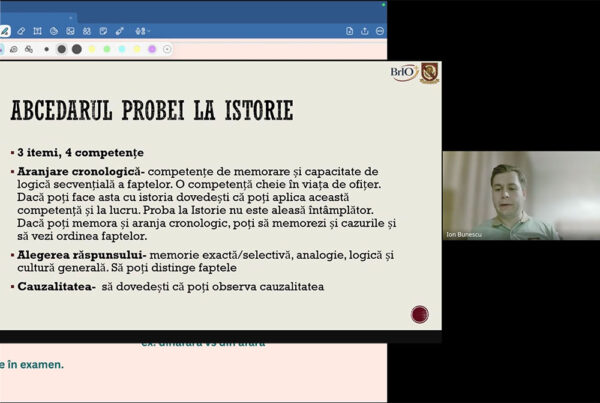Image resolution: width=600 pixels, height=403 pixels.
Task: Select the eraser tool
Action: [21, 31]
